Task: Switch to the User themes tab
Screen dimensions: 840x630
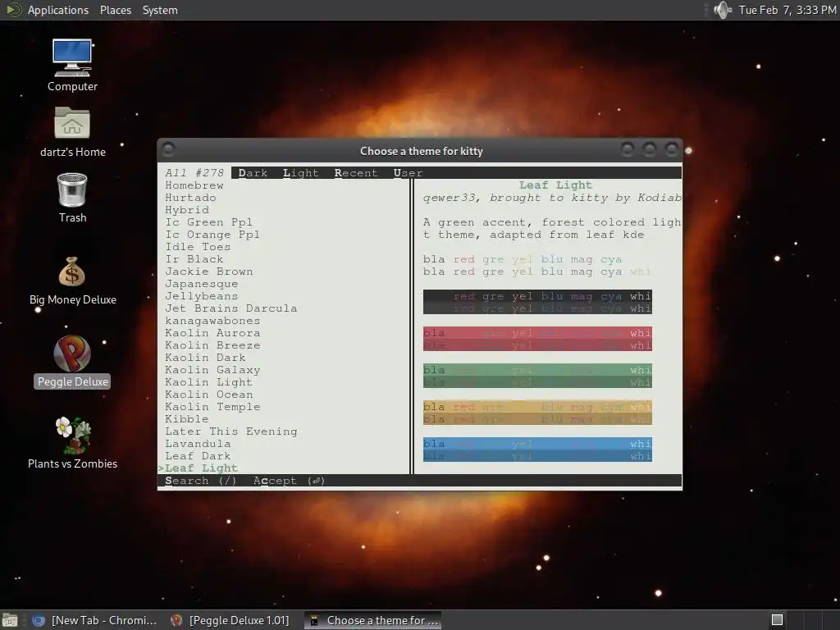Action: click(x=408, y=173)
